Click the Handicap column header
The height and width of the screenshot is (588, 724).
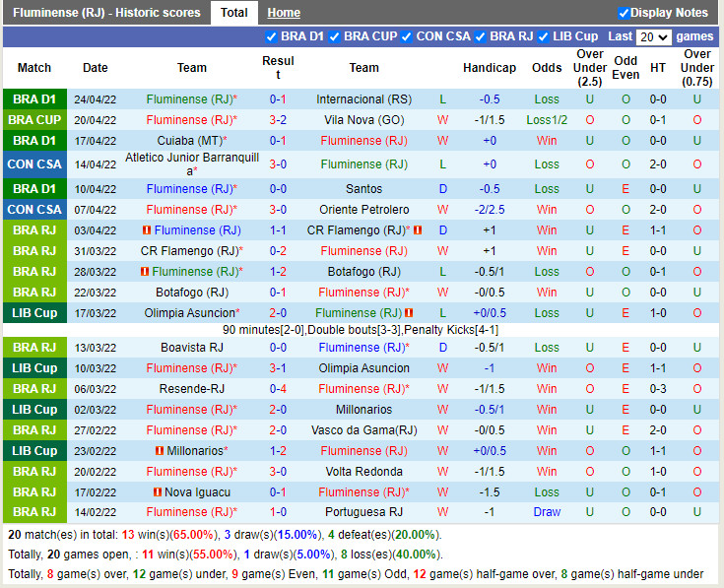(489, 68)
